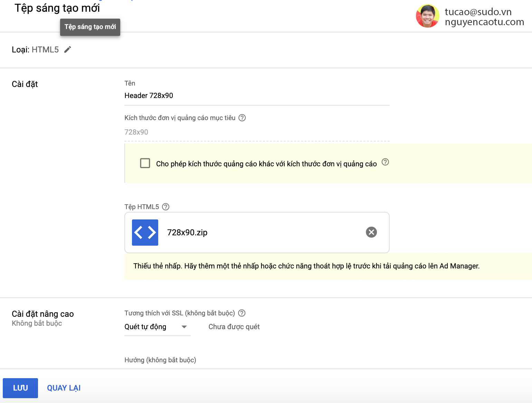
Task: Click the profile avatar picture
Action: click(427, 16)
